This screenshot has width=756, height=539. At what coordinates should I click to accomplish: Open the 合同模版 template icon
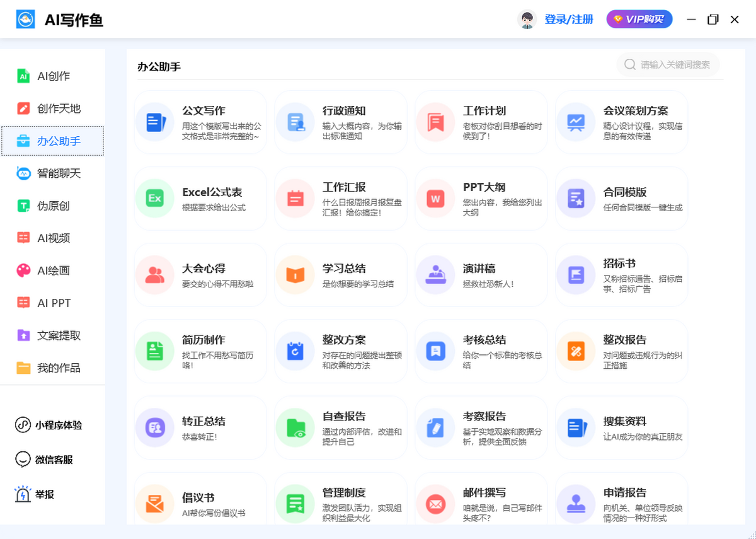(x=576, y=199)
